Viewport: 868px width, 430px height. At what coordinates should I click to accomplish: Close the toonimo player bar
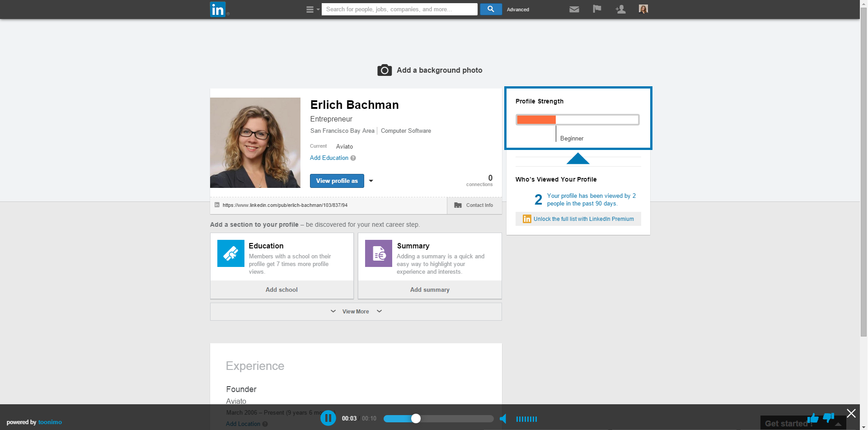pyautogui.click(x=851, y=413)
